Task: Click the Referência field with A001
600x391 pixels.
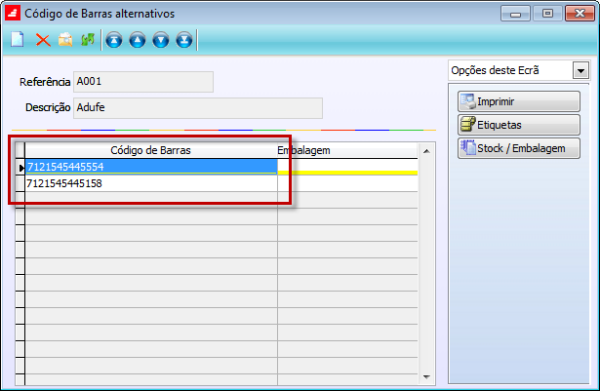Action: (143, 81)
